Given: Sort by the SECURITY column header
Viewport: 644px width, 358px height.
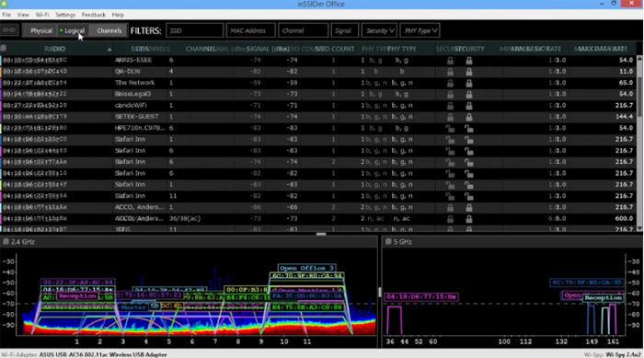Looking at the screenshot, I should point(469,49).
